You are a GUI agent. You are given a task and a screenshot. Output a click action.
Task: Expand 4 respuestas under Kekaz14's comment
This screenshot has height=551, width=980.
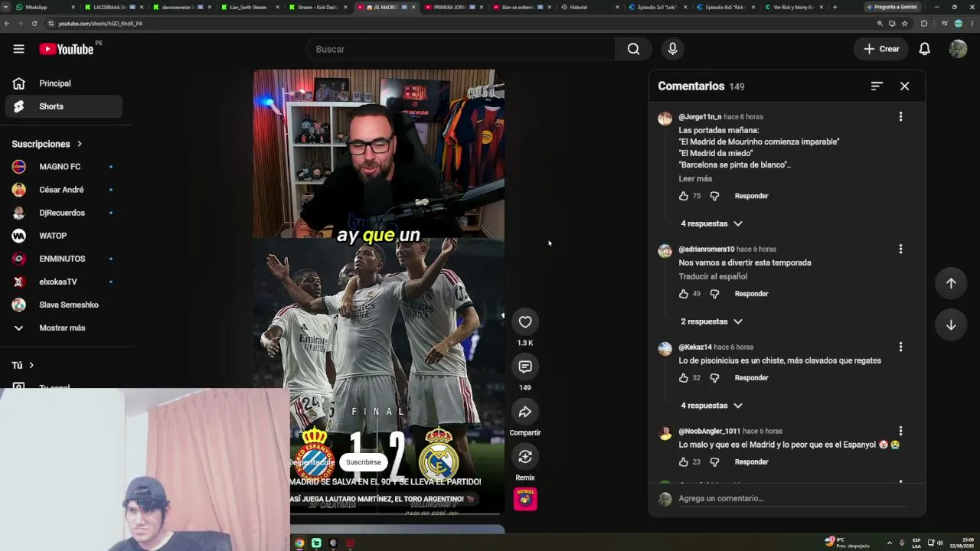point(711,406)
